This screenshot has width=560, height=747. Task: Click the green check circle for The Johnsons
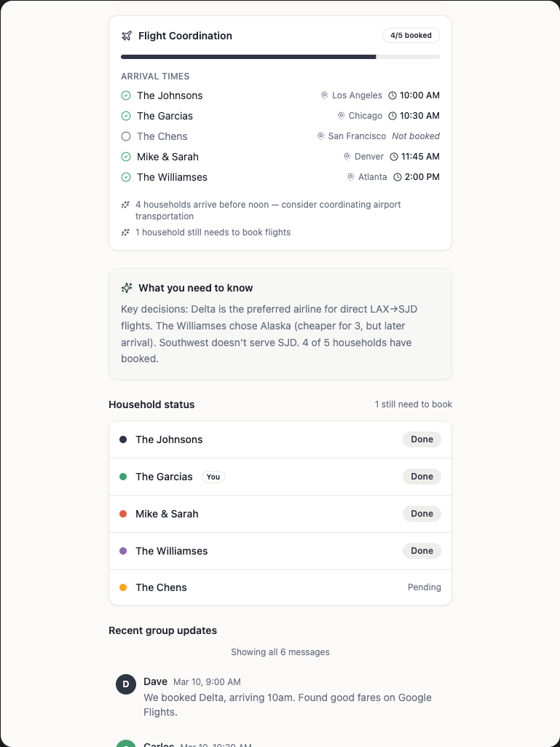click(x=126, y=95)
